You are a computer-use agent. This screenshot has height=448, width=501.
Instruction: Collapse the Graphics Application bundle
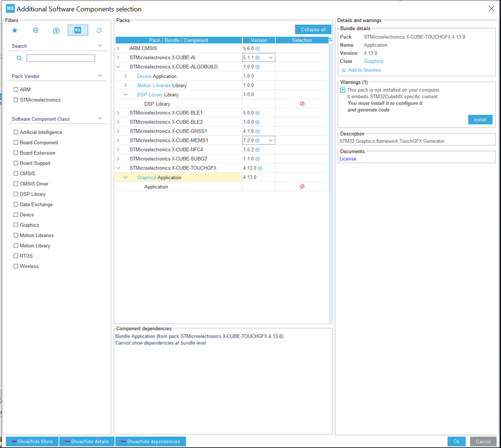click(125, 178)
